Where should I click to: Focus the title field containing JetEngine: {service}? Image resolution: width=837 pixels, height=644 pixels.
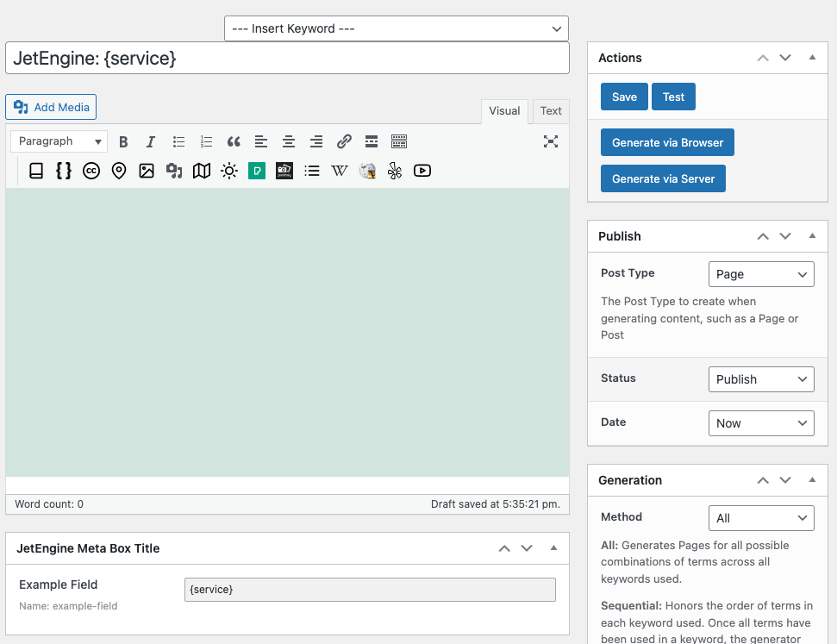287,59
